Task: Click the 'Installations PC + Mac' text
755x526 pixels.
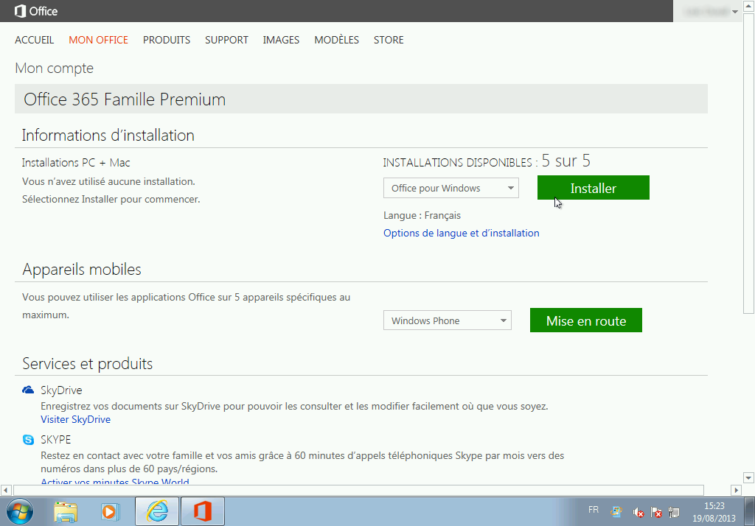Action: (x=76, y=163)
